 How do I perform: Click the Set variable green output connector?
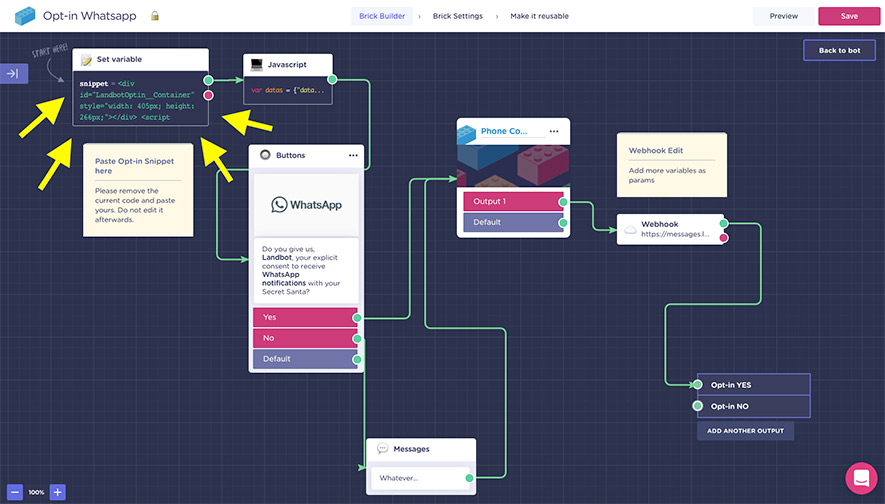coord(208,80)
